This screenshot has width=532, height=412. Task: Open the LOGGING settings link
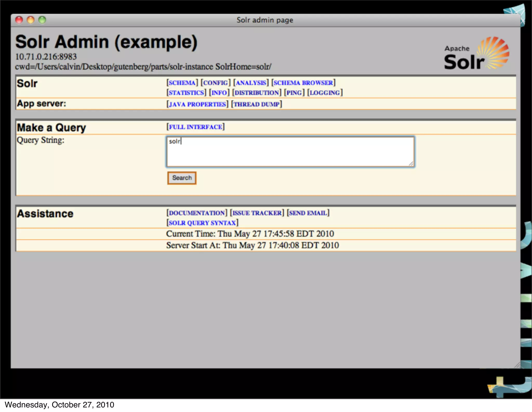tap(325, 93)
